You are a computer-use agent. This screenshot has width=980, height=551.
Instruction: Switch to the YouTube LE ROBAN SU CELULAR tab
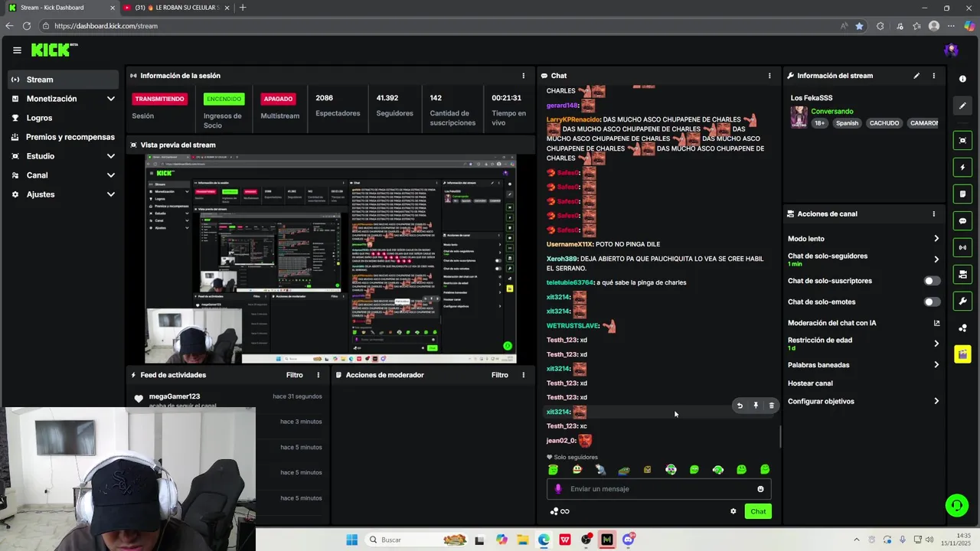(178, 8)
